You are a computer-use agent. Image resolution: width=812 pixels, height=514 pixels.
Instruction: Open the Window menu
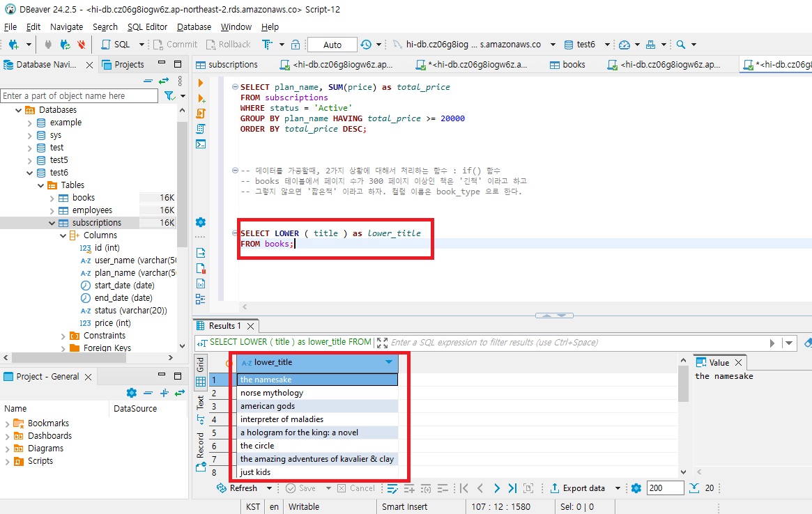236,27
